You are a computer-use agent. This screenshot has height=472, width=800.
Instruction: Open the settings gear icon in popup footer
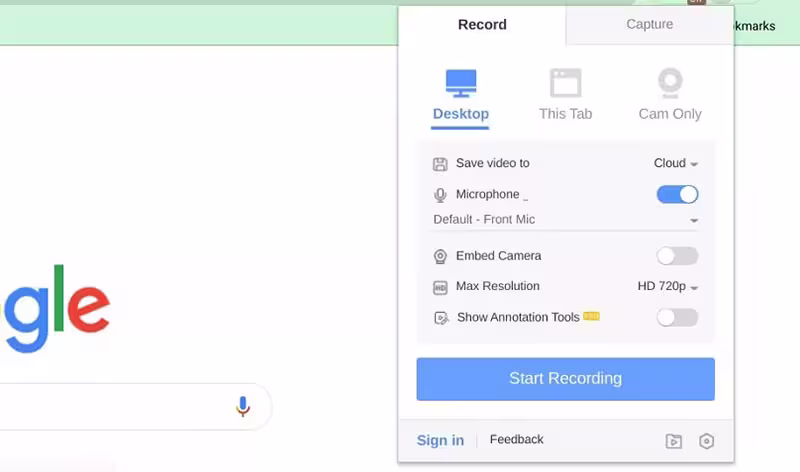[707, 441]
